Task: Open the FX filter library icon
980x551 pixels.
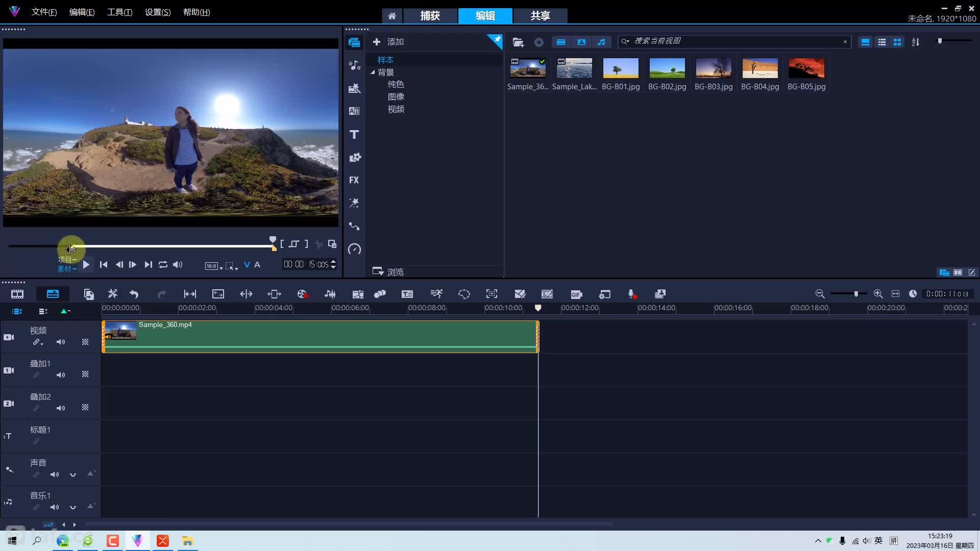Action: [x=354, y=180]
